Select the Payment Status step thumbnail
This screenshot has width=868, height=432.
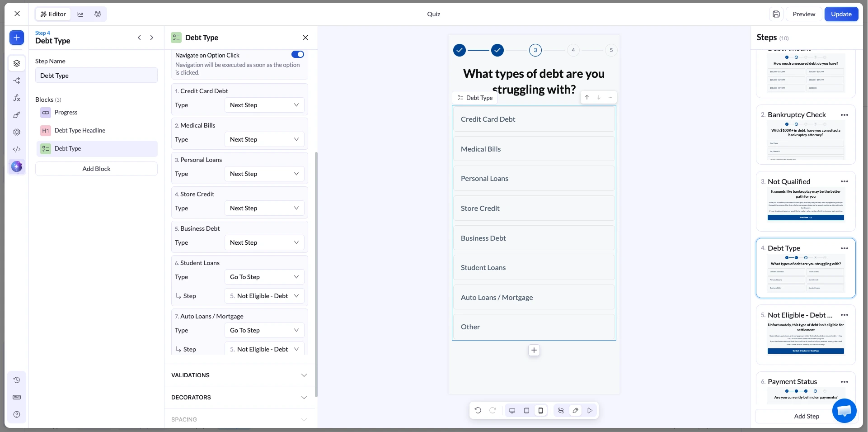pyautogui.click(x=806, y=389)
